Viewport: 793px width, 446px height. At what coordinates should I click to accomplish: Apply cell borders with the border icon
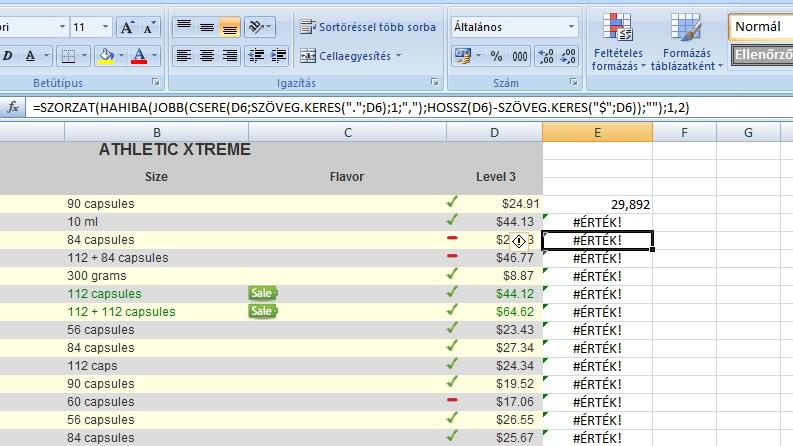[68, 56]
